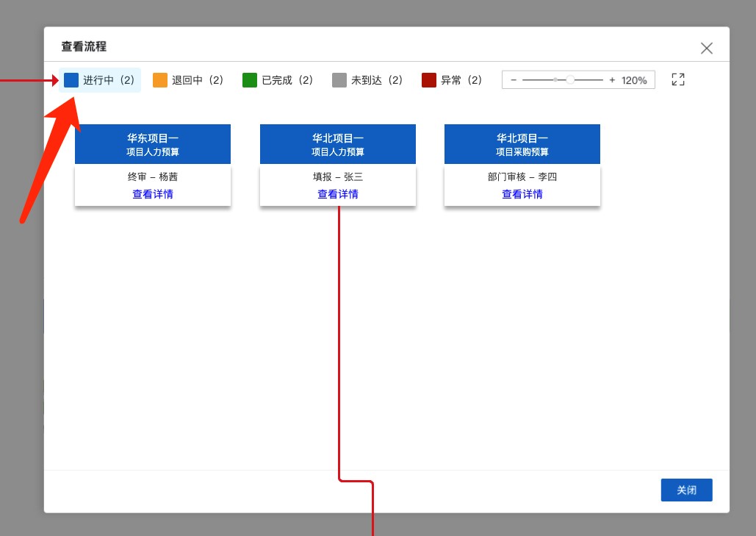Click the gray 未到达 status square
The image size is (756, 536).
pyautogui.click(x=339, y=80)
